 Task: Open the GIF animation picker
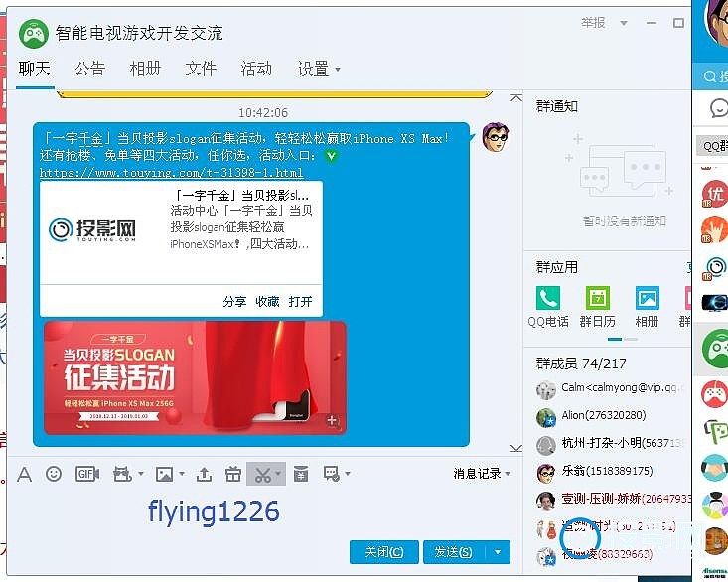tap(87, 474)
